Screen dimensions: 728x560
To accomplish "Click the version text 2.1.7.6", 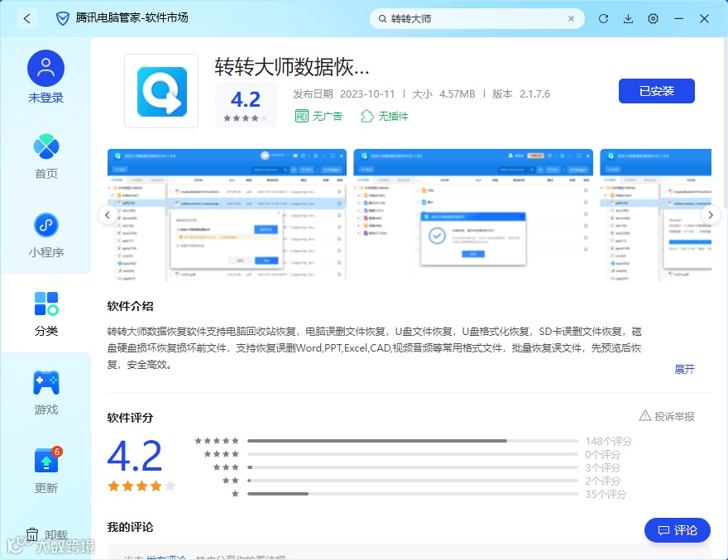I will pyautogui.click(x=535, y=94).
